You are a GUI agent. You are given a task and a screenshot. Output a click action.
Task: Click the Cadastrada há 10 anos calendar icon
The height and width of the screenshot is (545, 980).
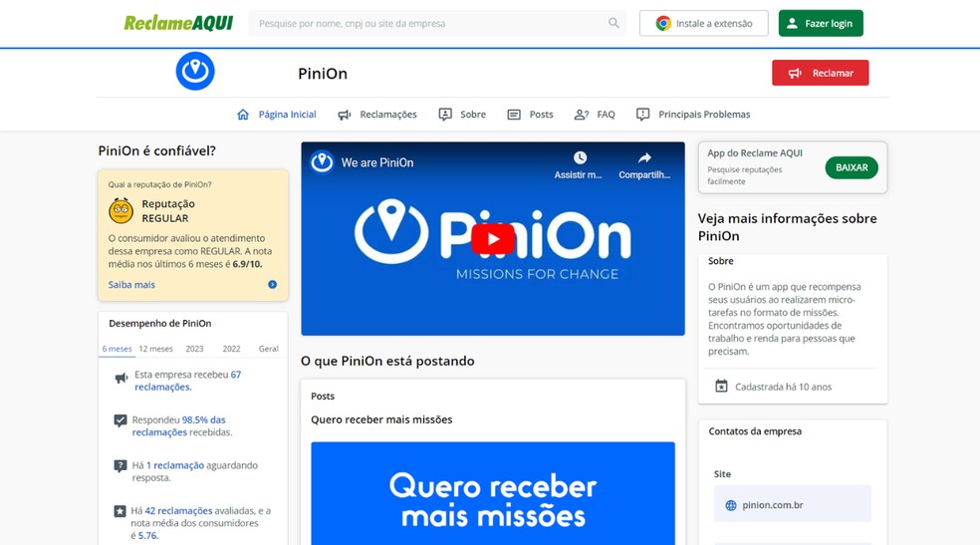[721, 387]
